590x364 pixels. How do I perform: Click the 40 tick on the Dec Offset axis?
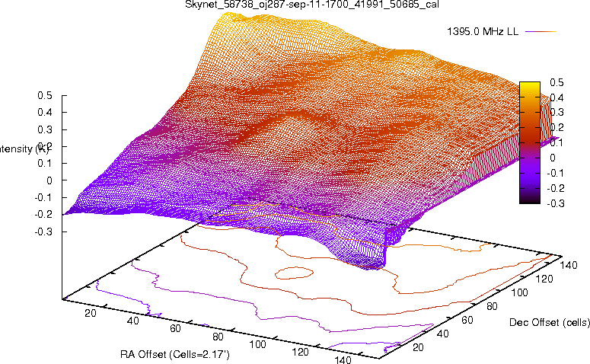[443, 334]
